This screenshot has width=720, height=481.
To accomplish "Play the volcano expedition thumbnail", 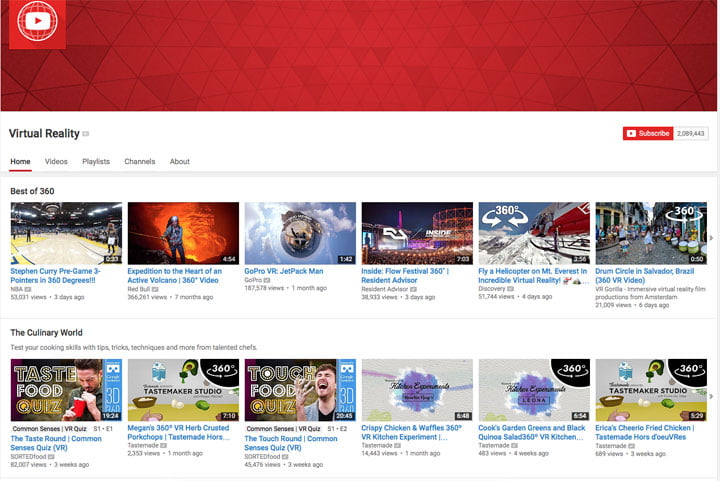I will tap(183, 233).
